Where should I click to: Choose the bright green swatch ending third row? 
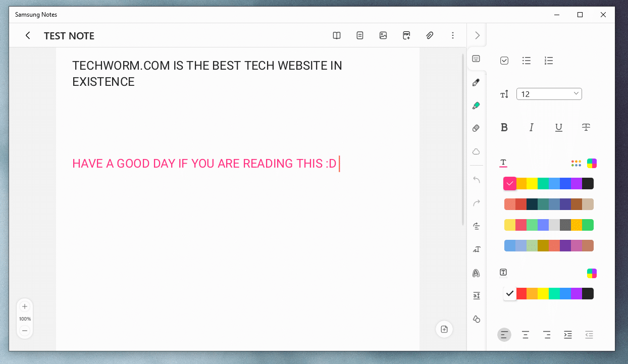point(588,225)
